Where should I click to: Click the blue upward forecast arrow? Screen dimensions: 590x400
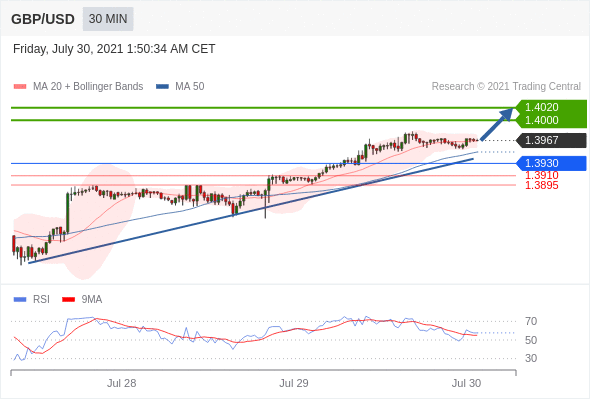click(x=497, y=124)
